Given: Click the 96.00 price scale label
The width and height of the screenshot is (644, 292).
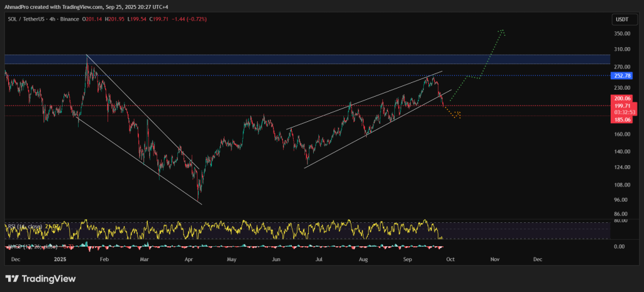Looking at the screenshot, I should 621,200.
